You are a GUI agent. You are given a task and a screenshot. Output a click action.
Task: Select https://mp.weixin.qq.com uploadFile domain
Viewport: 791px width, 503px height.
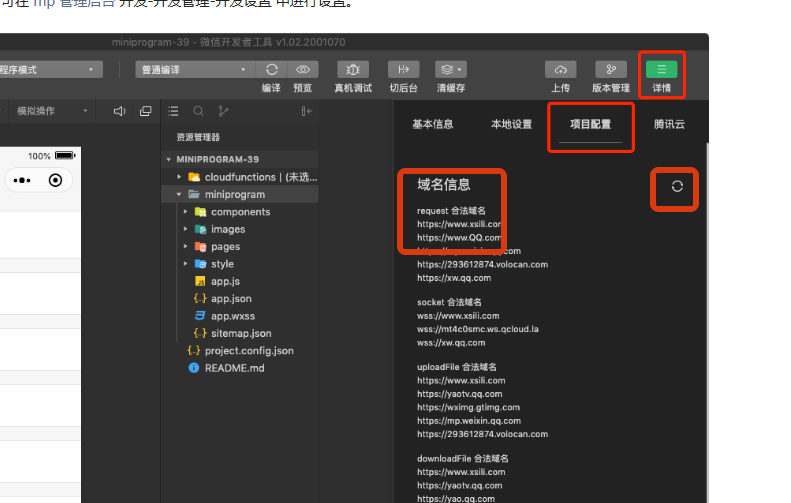tap(469, 421)
